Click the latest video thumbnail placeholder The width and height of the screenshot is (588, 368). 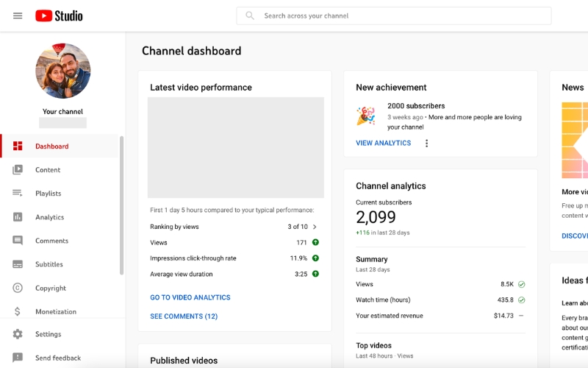coord(235,148)
